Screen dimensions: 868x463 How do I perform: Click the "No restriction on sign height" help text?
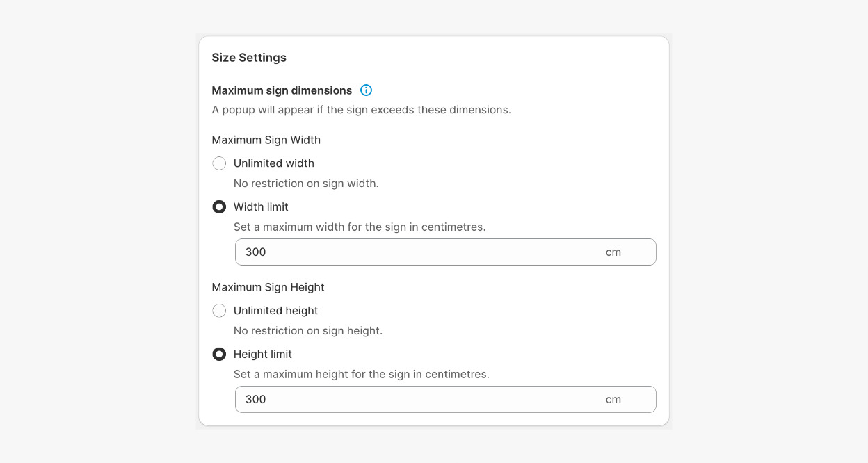(x=308, y=331)
